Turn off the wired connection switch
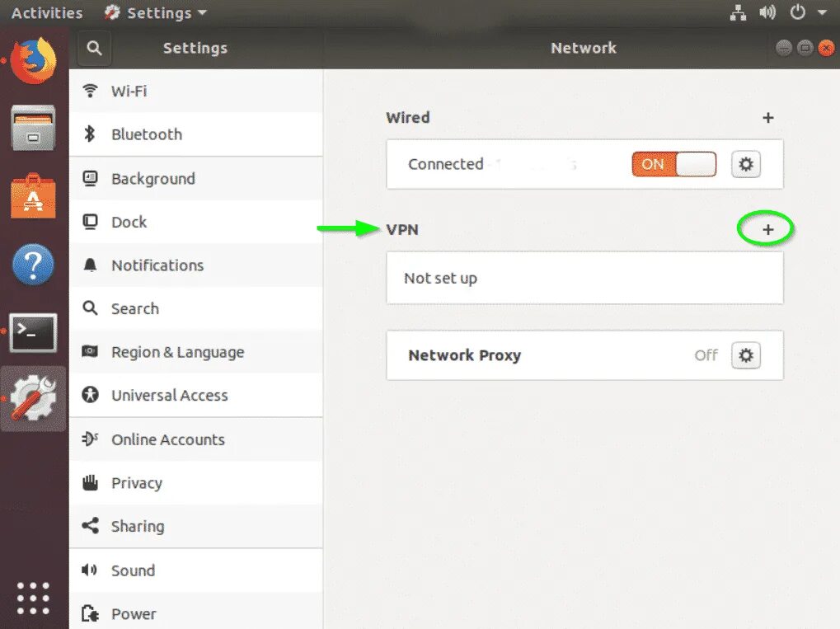The width and height of the screenshot is (840, 629). click(674, 164)
